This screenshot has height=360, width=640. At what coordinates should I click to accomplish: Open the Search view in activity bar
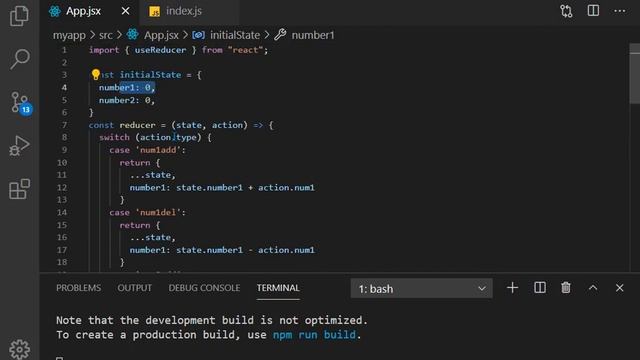click(x=19, y=59)
